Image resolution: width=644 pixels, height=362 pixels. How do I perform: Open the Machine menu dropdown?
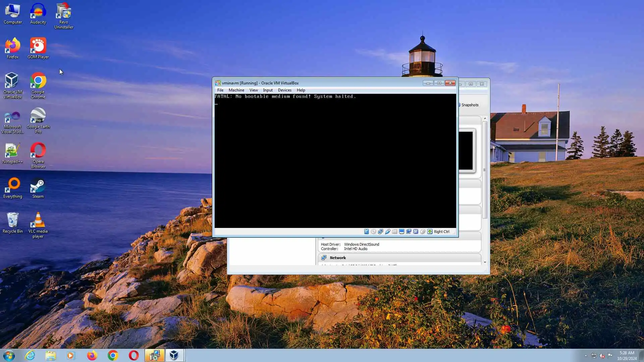[x=236, y=90]
